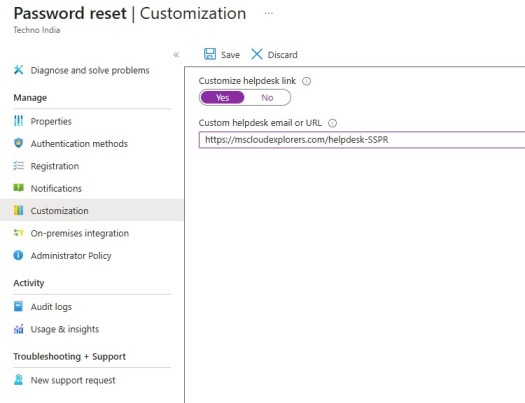This screenshot has height=403, width=525.
Task: Click the Manage section heading
Action: (30, 98)
